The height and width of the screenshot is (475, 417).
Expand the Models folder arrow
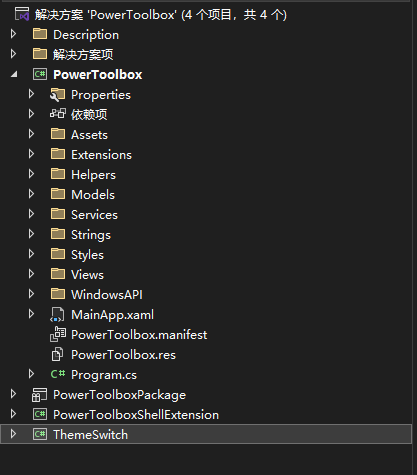point(31,194)
